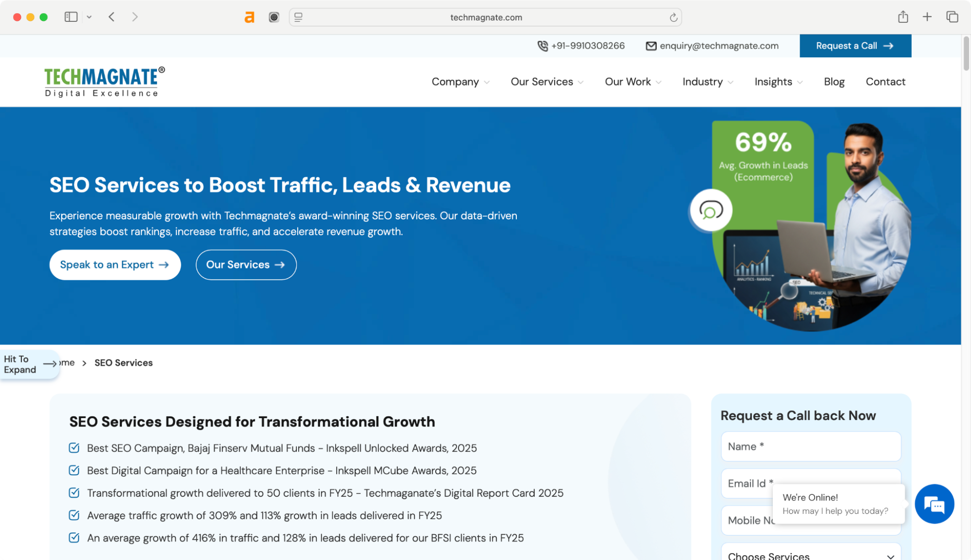Click the Safari share icon

903,17
